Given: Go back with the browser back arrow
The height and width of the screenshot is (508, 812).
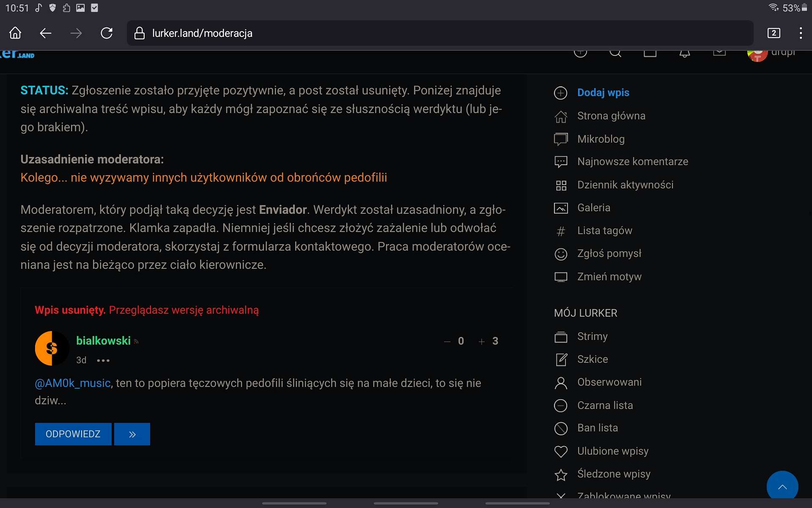Looking at the screenshot, I should pyautogui.click(x=46, y=33).
